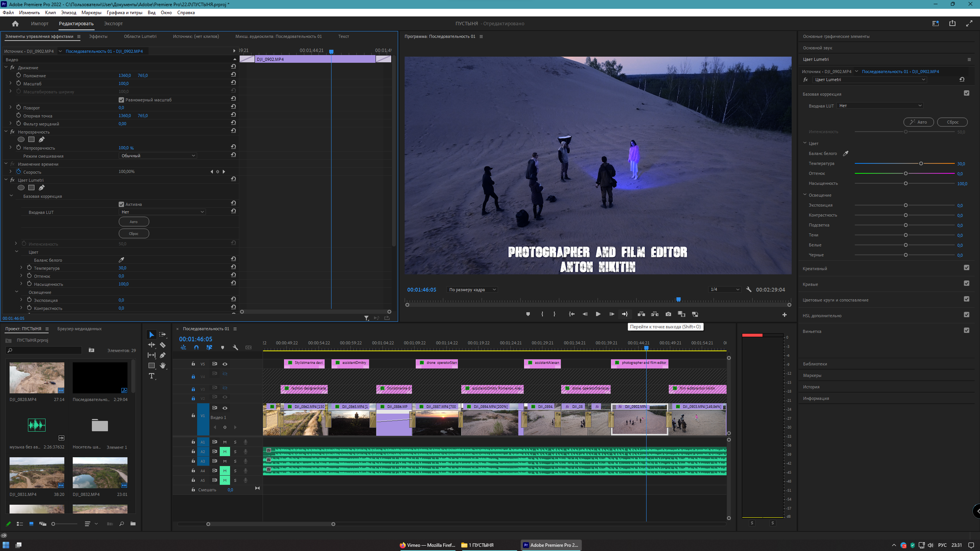This screenshot has width=980, height=551.
Task: Click the Сброс button in Lumetri Color
Action: [x=952, y=122]
